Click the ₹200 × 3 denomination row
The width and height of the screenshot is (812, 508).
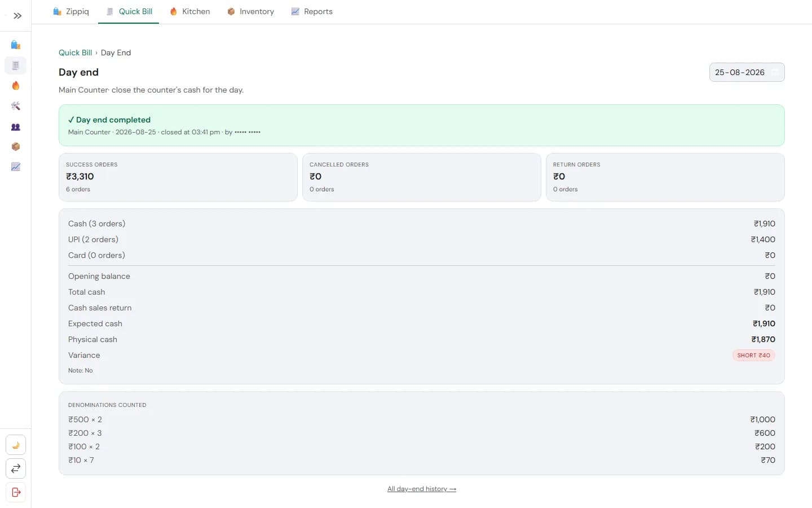[422, 433]
